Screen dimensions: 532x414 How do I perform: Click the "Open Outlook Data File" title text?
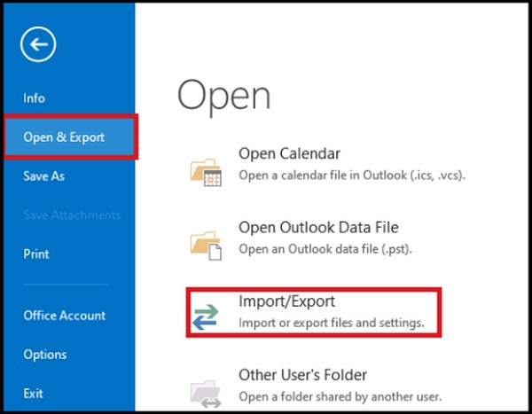(318, 228)
